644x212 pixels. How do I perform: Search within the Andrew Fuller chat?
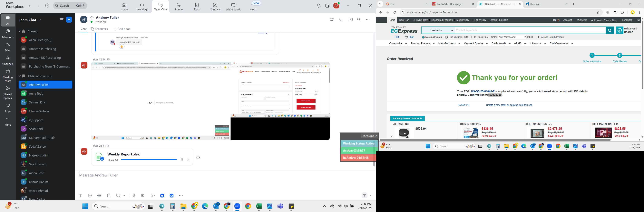[x=359, y=19]
